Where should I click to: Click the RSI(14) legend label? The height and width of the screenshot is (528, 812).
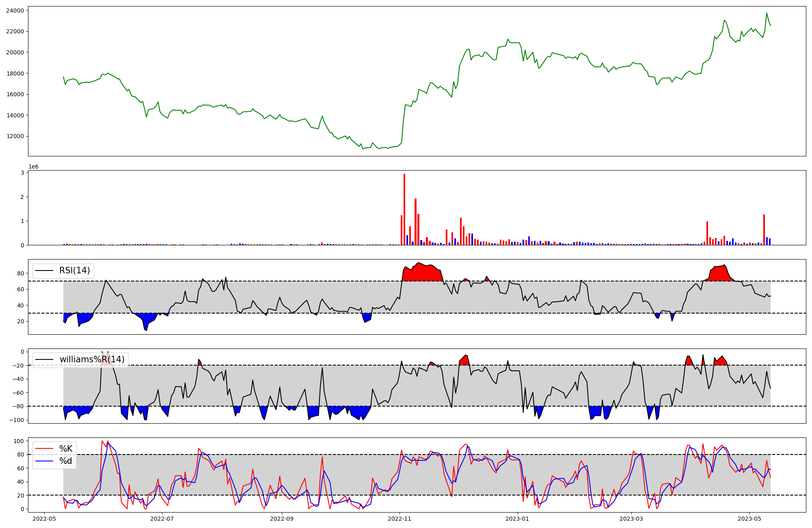[75, 270]
